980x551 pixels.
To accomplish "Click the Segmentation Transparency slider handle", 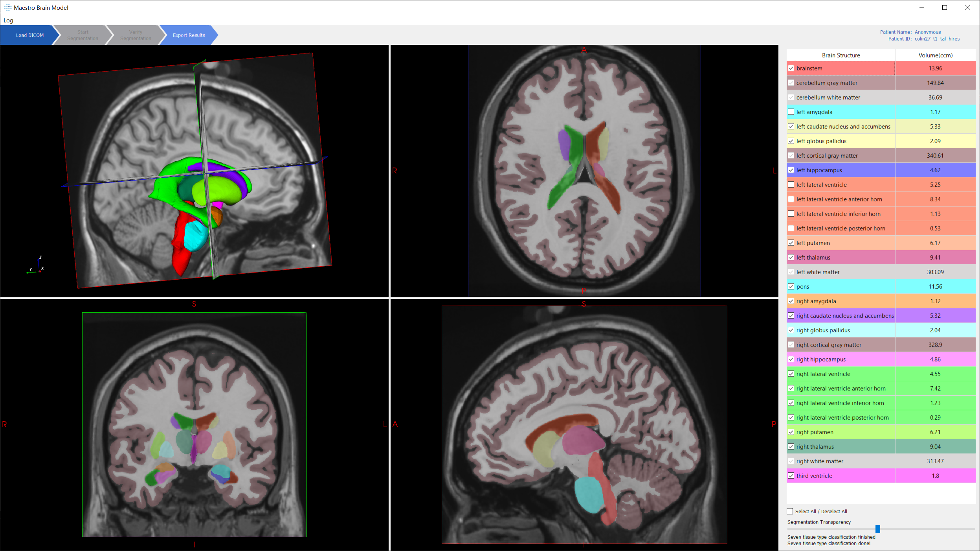I will (x=877, y=529).
